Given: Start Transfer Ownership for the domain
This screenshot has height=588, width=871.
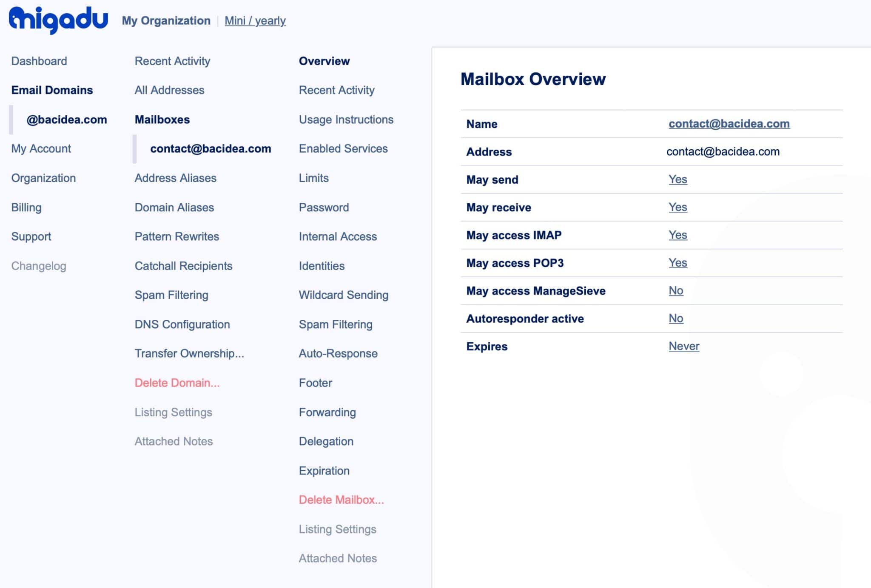Looking at the screenshot, I should 189,353.
